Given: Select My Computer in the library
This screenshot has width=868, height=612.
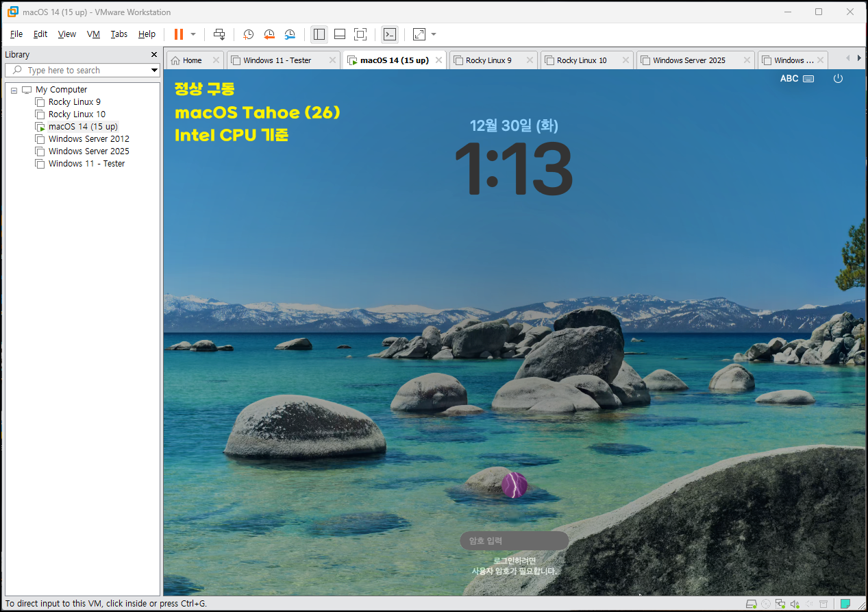Looking at the screenshot, I should point(62,90).
